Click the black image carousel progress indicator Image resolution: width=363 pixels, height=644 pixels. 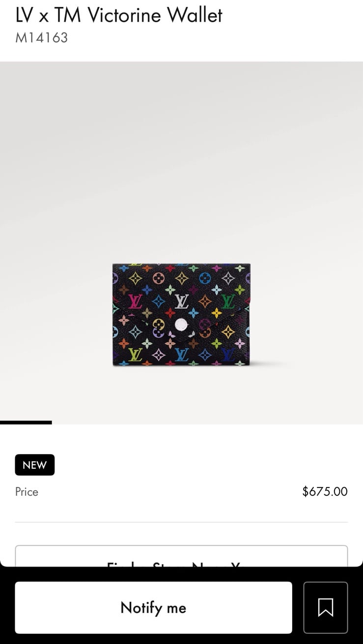click(x=26, y=422)
